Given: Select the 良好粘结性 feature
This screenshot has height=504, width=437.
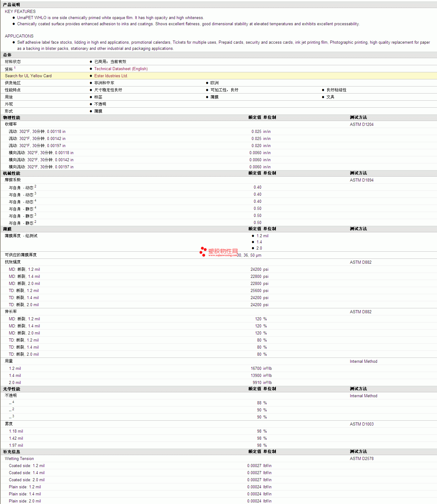Looking at the screenshot, I should click(x=336, y=90).
